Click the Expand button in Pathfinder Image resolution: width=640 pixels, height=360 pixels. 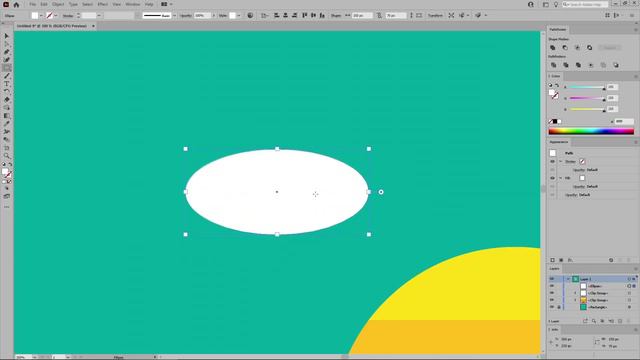(x=610, y=48)
